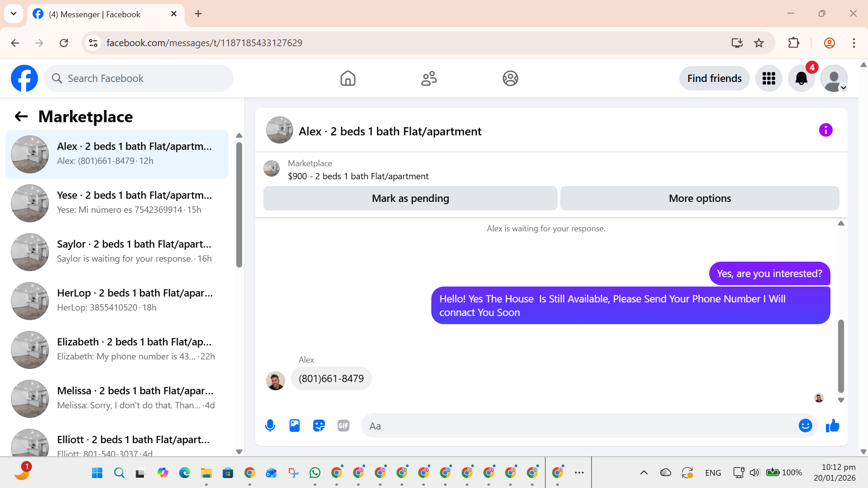Open the Groups icon in top navigation
The image size is (868, 488).
point(510,78)
